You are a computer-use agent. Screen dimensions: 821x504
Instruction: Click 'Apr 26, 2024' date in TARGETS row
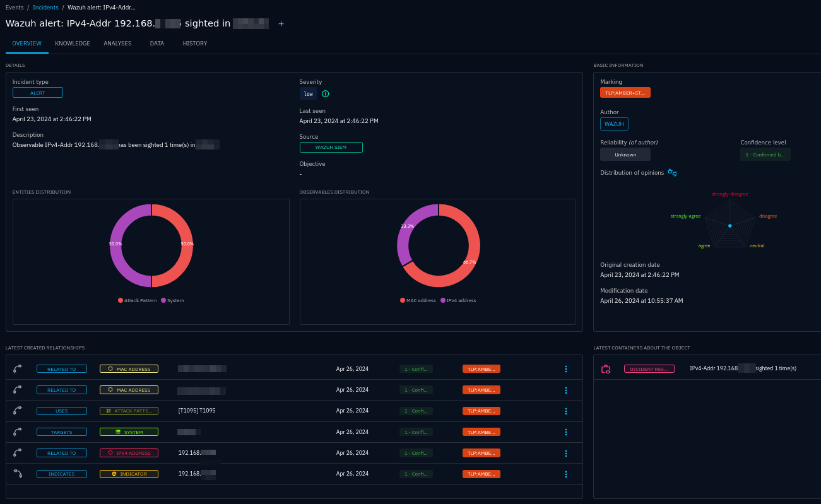[x=352, y=432]
